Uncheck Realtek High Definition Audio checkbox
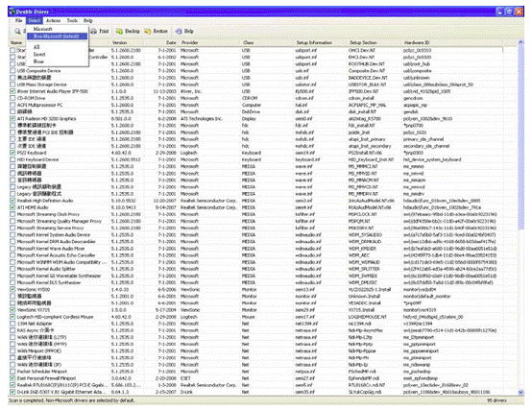The width and height of the screenshot is (532, 410). (x=12, y=201)
